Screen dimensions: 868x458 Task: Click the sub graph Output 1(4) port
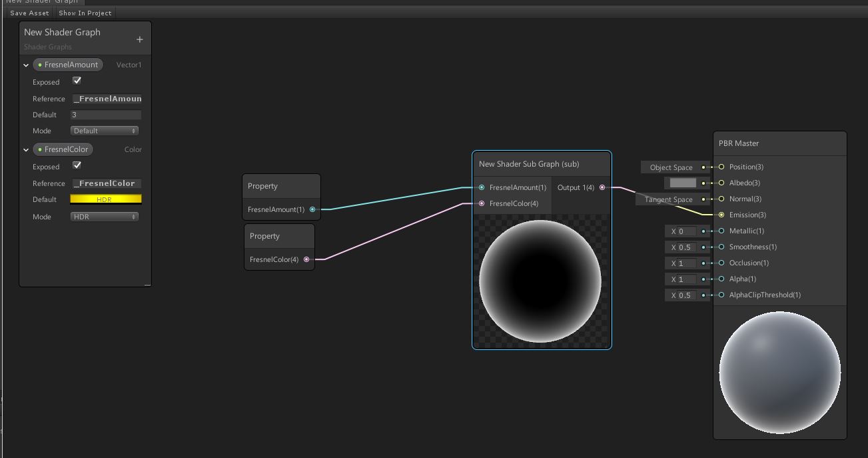[602, 187]
